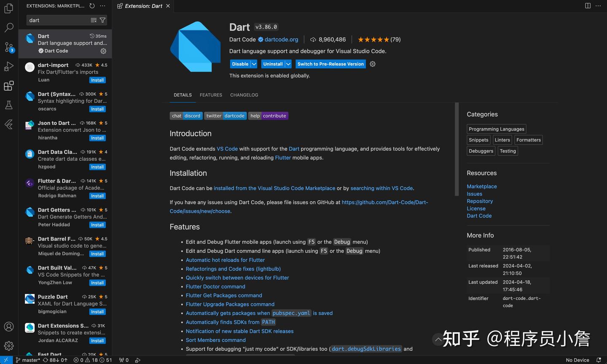
Task: Refresh the extensions marketplace list
Action: click(x=92, y=6)
